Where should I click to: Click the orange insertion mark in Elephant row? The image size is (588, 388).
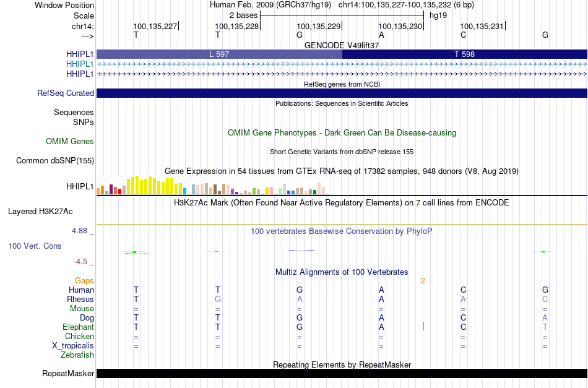coord(423,326)
